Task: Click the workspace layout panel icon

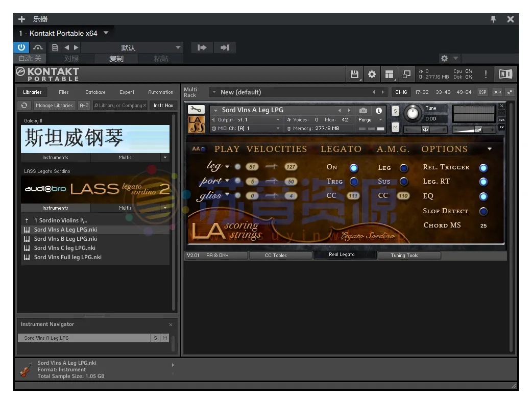Action: point(389,74)
